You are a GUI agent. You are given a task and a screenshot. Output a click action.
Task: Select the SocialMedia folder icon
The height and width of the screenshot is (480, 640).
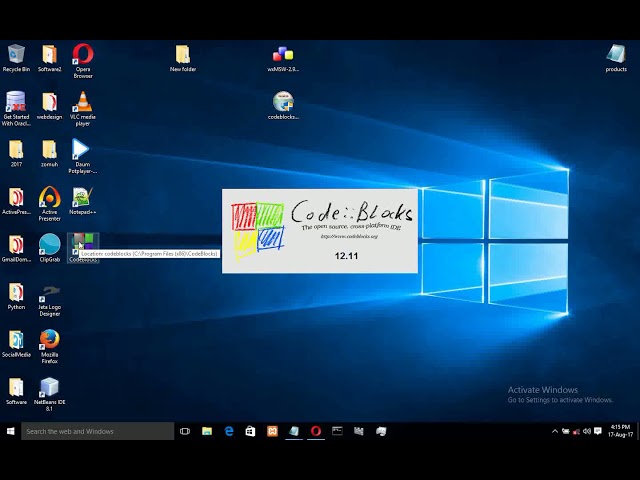pyautogui.click(x=16, y=344)
